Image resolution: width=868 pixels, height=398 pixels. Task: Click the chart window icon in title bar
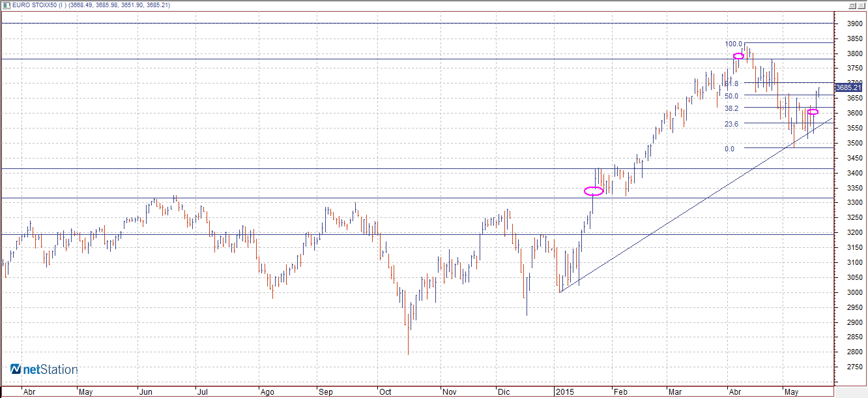[x=5, y=5]
